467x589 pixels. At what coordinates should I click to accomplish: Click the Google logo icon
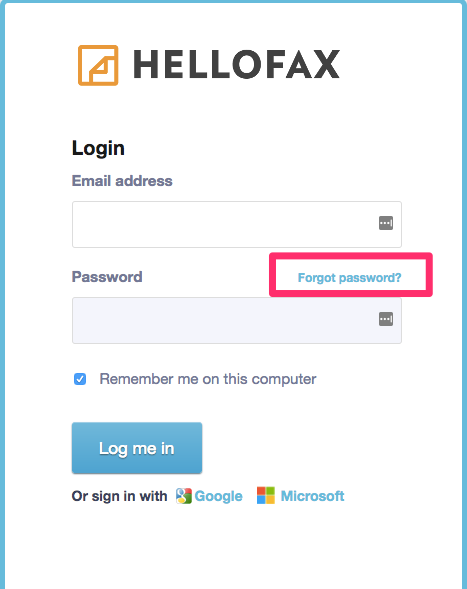pos(184,496)
